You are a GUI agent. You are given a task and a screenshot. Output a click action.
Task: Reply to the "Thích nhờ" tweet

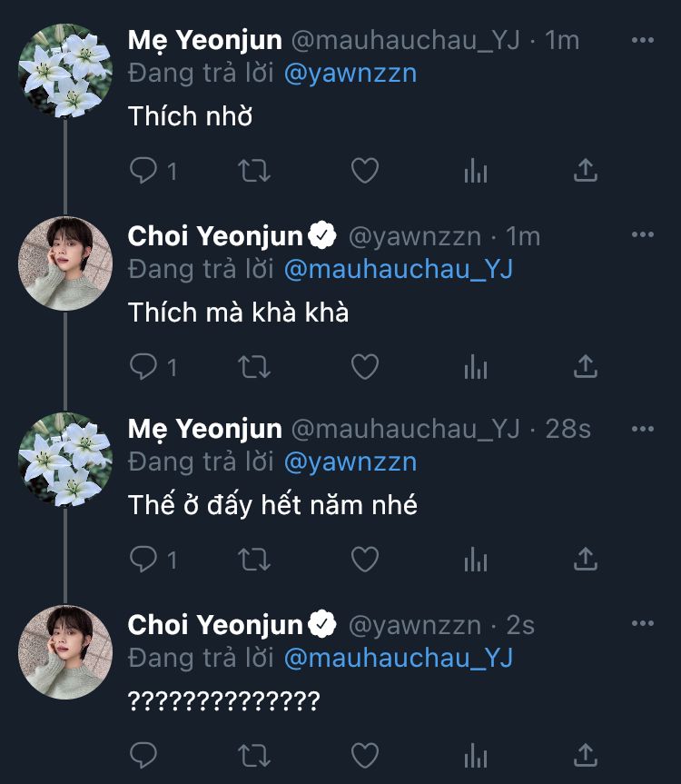(x=144, y=170)
